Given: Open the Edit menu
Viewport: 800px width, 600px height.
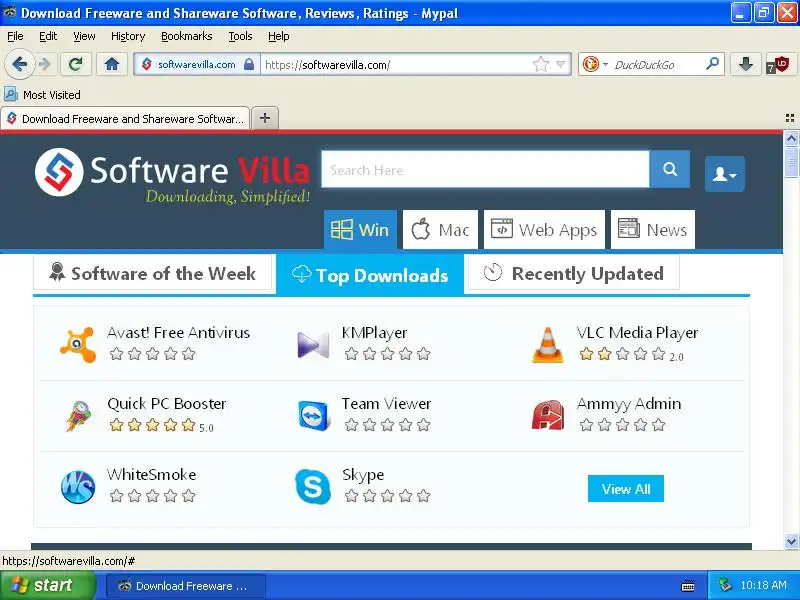Looking at the screenshot, I should pyautogui.click(x=48, y=36).
